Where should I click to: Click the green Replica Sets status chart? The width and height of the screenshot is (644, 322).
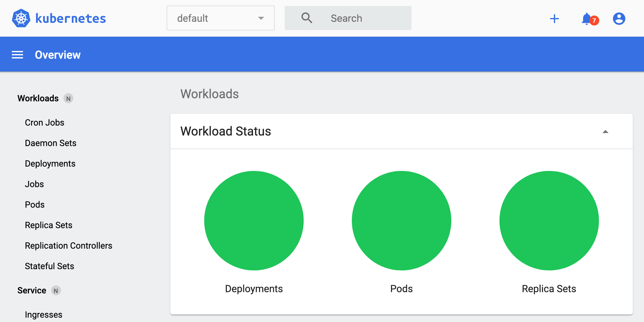(549, 221)
